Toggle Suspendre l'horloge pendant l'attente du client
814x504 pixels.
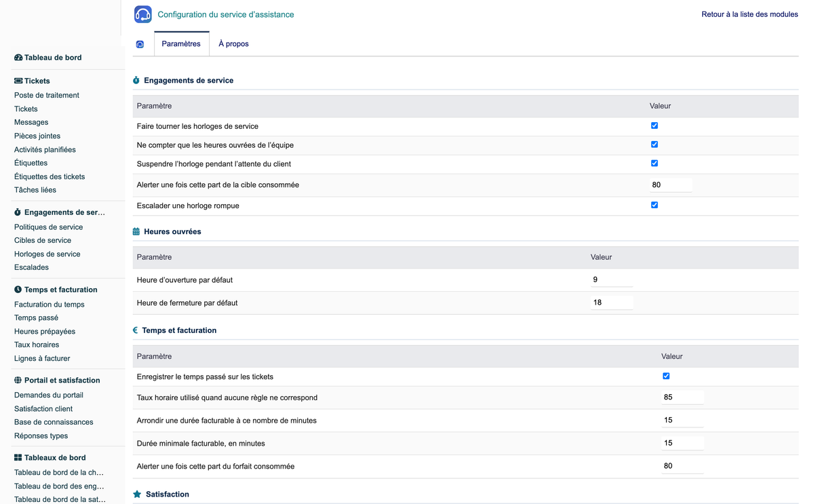(x=655, y=163)
